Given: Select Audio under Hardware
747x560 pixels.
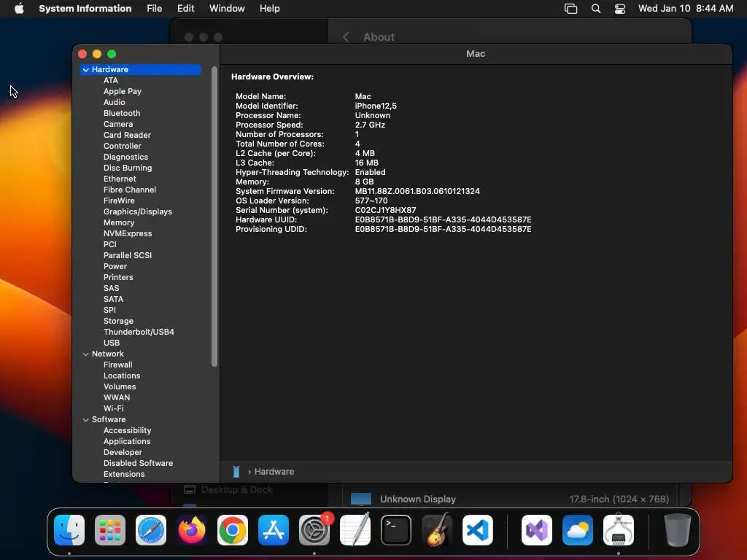Looking at the screenshot, I should [115, 102].
